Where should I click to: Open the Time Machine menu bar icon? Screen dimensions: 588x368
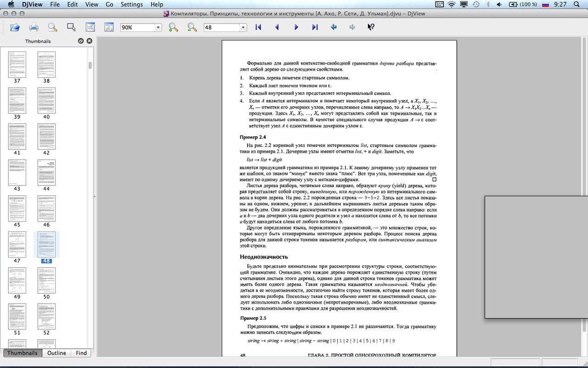point(476,4)
